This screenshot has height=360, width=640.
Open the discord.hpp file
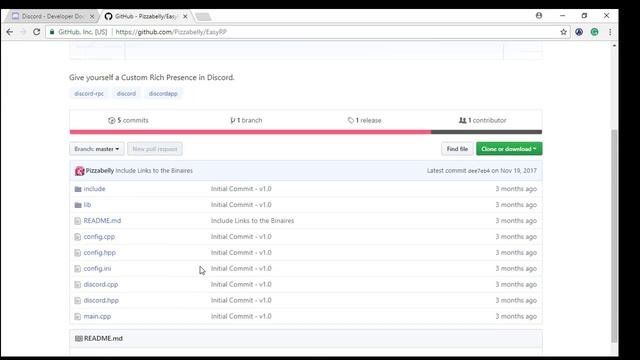click(101, 300)
